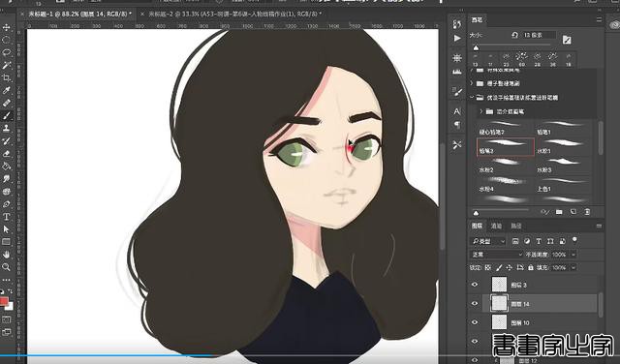Select the History Brush tool

click(7, 141)
